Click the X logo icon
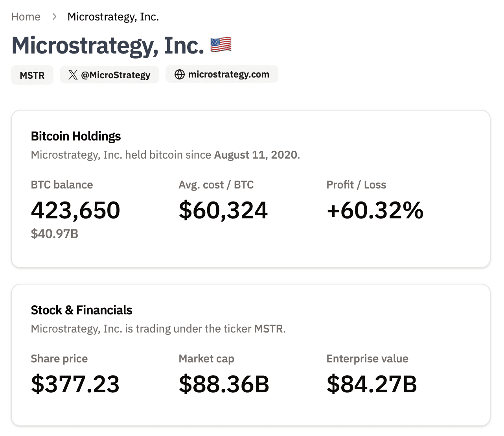Screen dimensions: 504x436 [x=73, y=75]
